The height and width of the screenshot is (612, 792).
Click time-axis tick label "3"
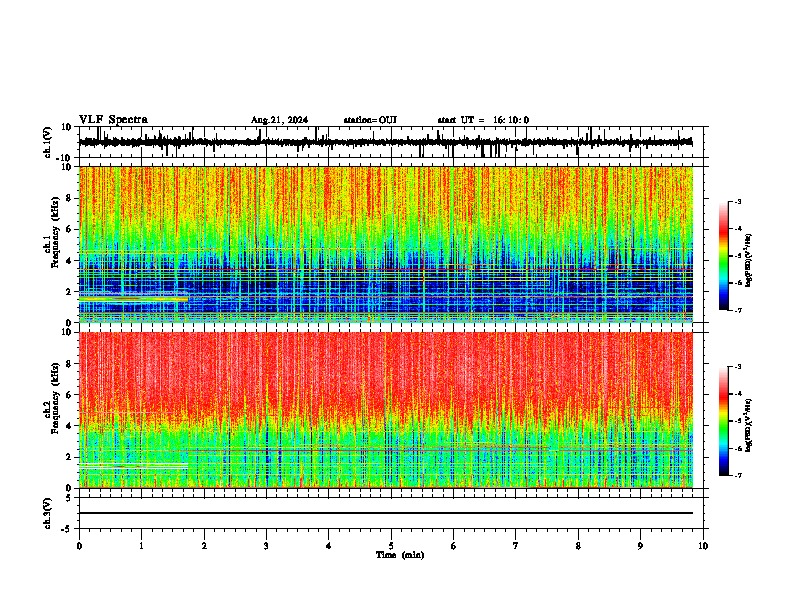266,546
